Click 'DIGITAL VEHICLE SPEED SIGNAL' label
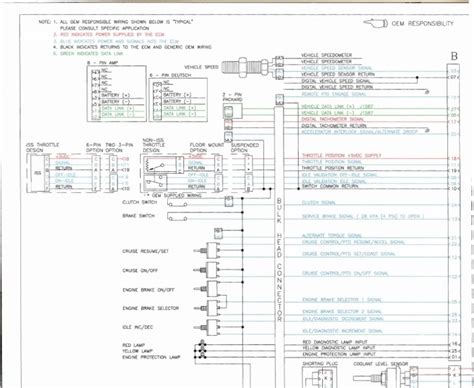 336,81
